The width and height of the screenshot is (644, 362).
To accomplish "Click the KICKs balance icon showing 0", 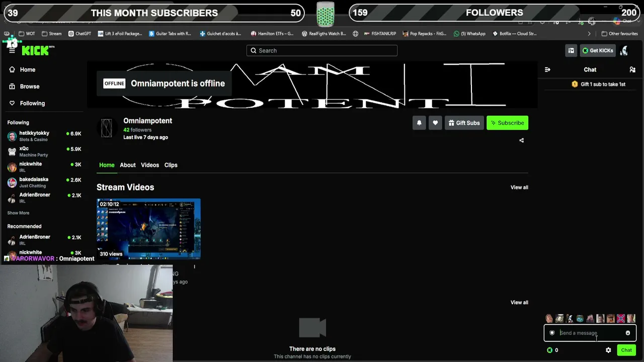I will click(x=549, y=350).
